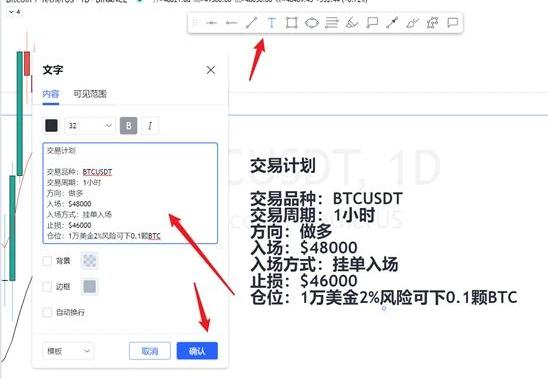This screenshot has height=379, width=548.
Task: Switch to the 内容 content tab
Action: coord(51,94)
